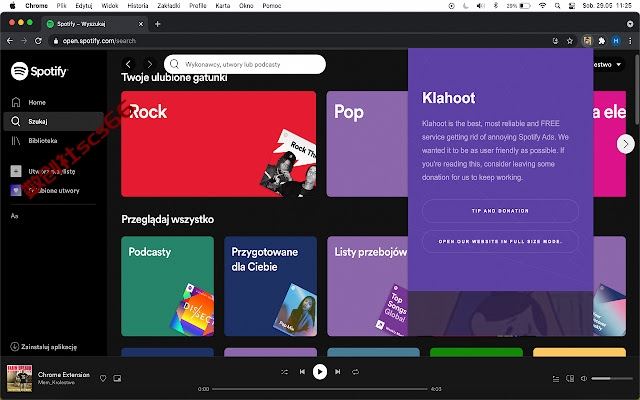Click Tip and Donation button in Klahoot
Image resolution: width=640 pixels, height=400 pixels.
tap(500, 211)
